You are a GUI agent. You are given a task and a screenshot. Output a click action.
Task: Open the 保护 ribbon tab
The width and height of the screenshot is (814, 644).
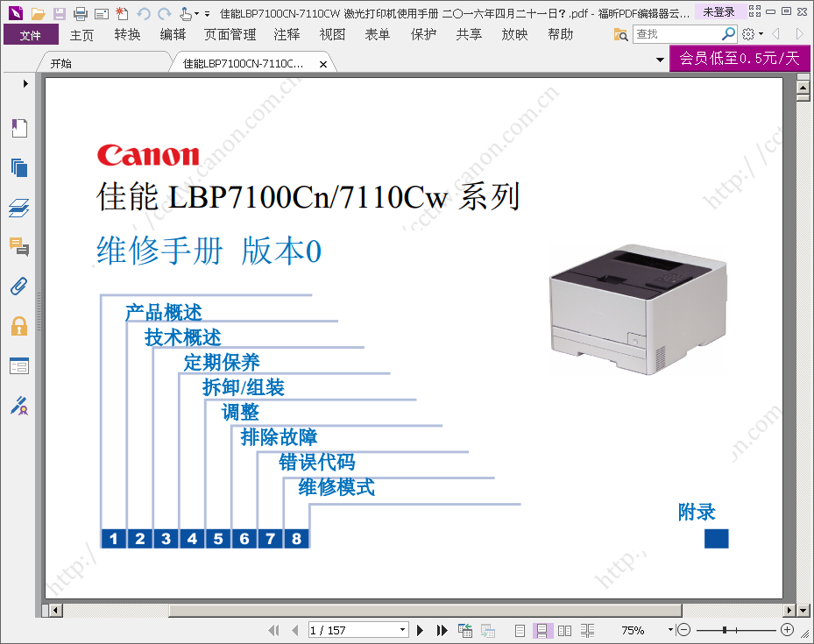tap(423, 35)
